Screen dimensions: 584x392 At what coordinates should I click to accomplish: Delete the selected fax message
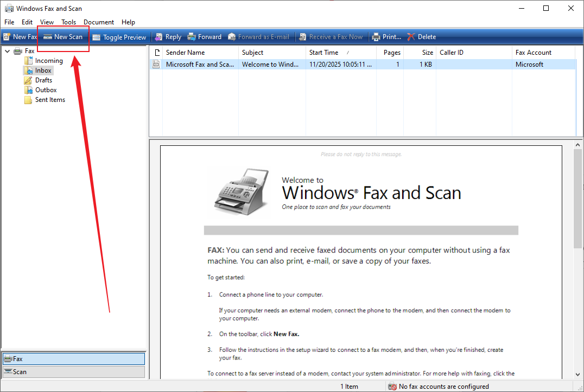click(x=422, y=36)
